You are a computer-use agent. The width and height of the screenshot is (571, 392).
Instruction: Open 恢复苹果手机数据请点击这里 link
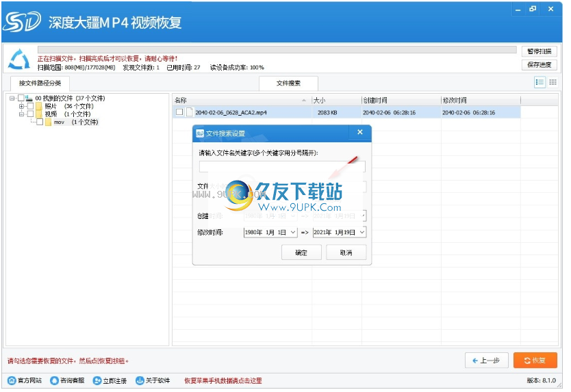click(223, 381)
